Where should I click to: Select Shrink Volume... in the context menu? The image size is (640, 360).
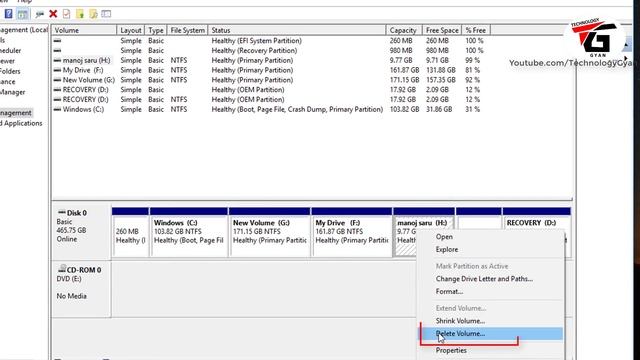tap(460, 321)
